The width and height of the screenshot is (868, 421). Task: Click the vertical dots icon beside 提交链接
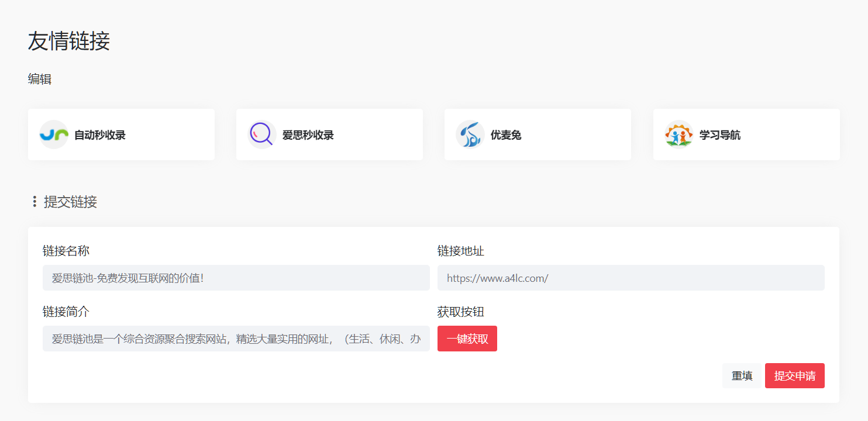pyautogui.click(x=33, y=202)
